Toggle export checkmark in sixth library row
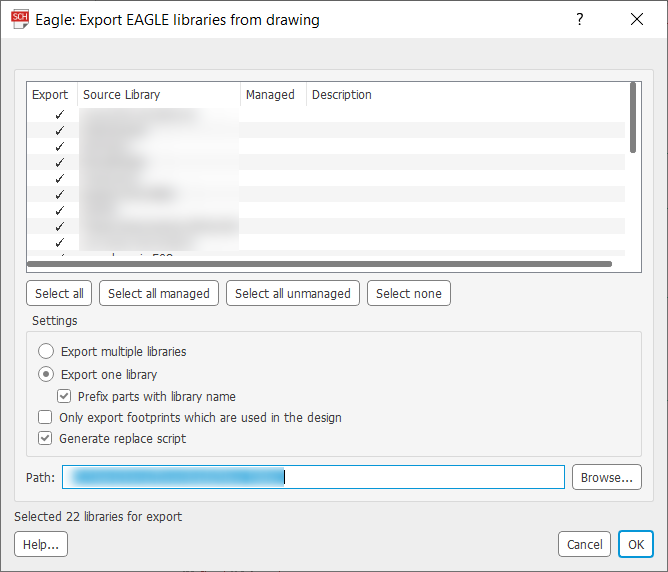The image size is (668, 572). (x=60, y=194)
